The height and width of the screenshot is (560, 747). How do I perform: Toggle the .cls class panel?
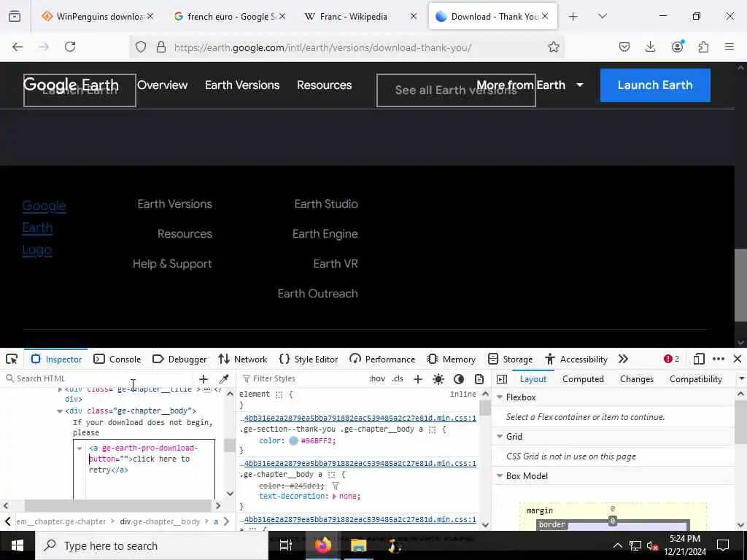[x=398, y=378]
